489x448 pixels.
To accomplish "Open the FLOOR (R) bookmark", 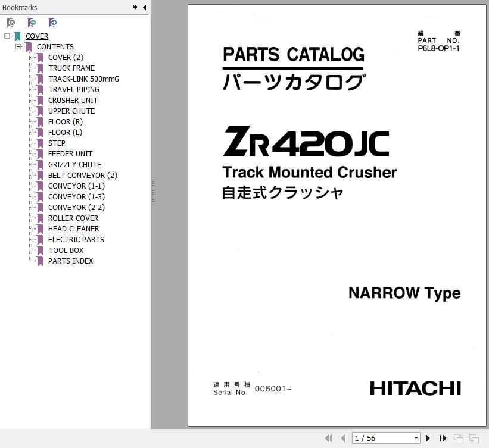I will coord(65,122).
